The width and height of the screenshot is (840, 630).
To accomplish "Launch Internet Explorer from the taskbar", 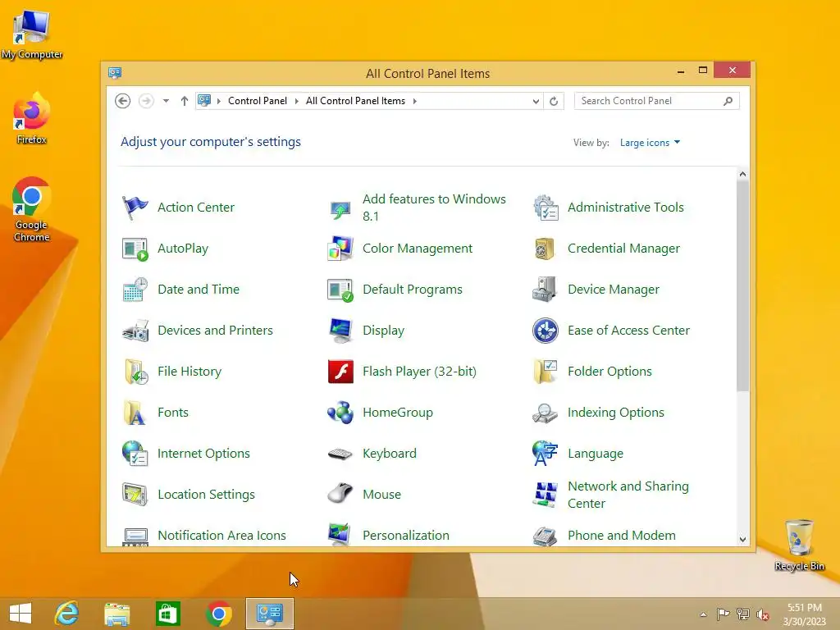I will point(67,614).
